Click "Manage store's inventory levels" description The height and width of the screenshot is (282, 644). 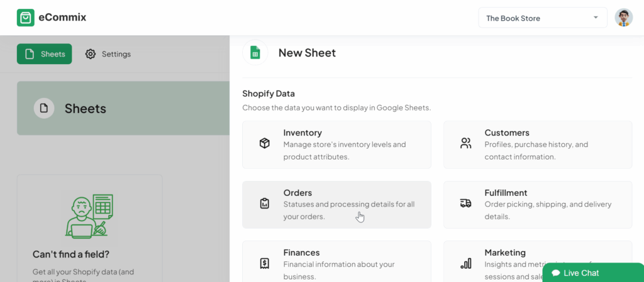pyautogui.click(x=345, y=151)
